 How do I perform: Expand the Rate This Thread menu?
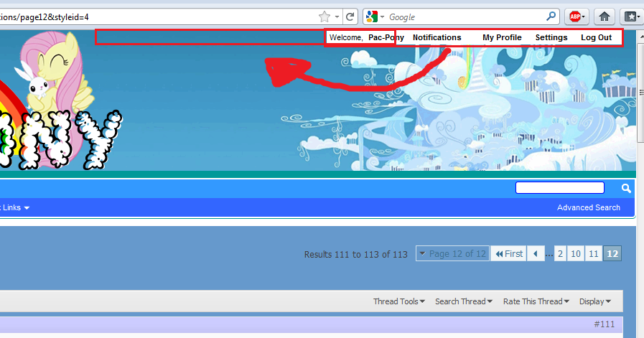coord(536,301)
